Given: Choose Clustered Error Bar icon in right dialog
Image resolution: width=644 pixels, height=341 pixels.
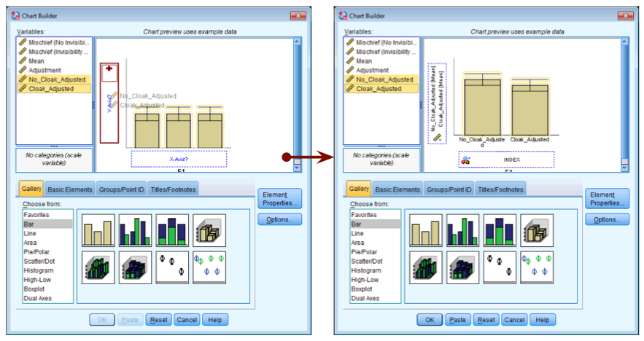Looking at the screenshot, I should [537, 267].
